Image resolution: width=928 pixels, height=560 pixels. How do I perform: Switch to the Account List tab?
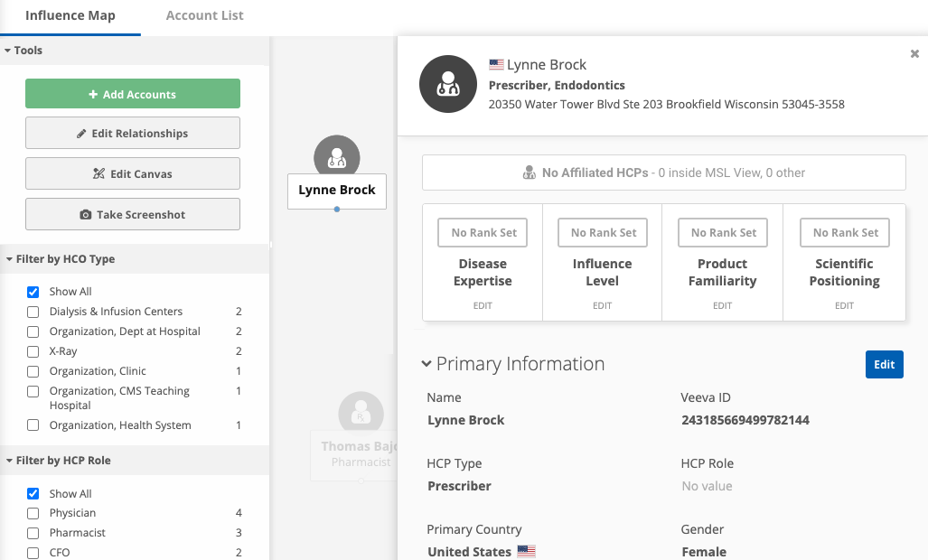pos(204,15)
